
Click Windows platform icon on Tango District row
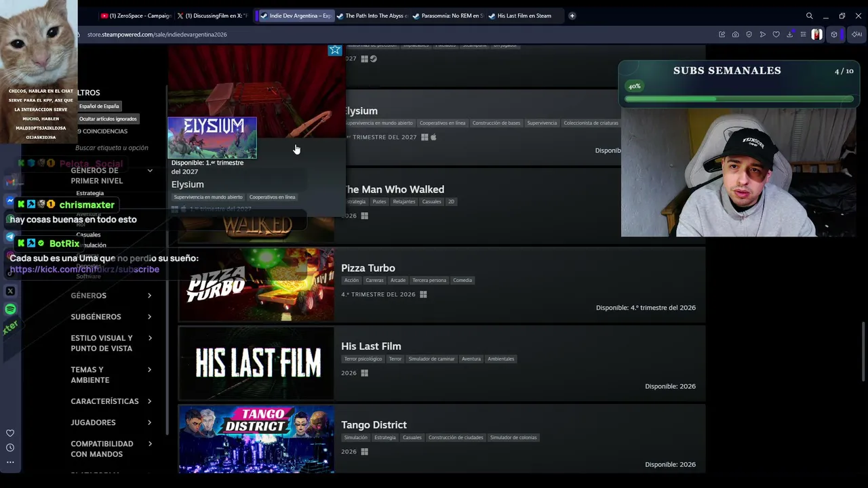pos(364,451)
